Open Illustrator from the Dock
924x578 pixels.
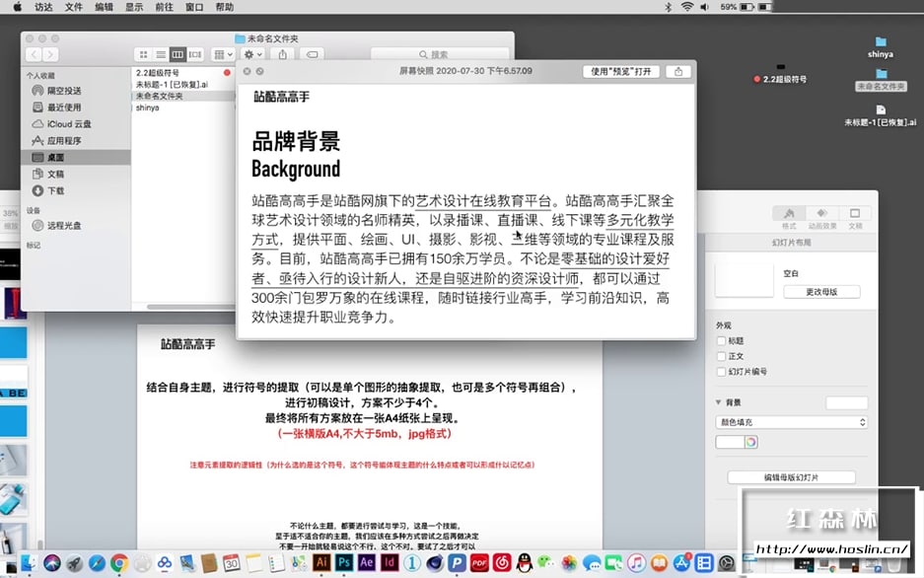[321, 562]
